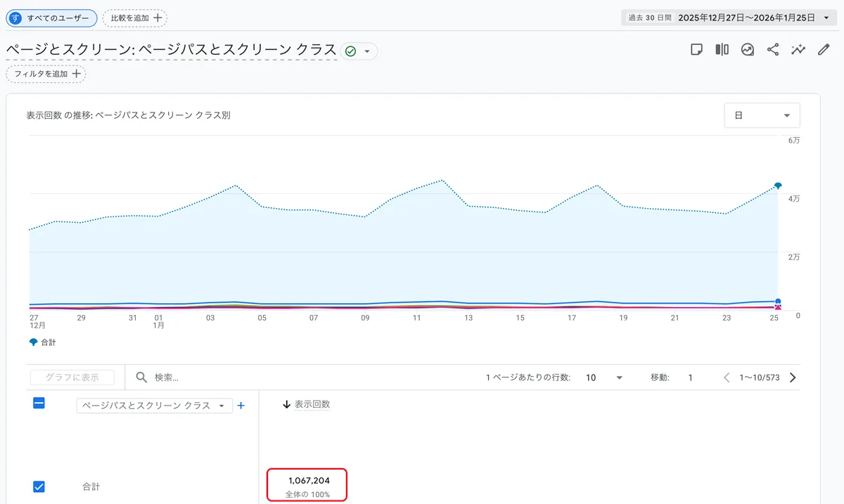Go to next table page with right chevron
This screenshot has height=504, width=844.
click(x=792, y=377)
